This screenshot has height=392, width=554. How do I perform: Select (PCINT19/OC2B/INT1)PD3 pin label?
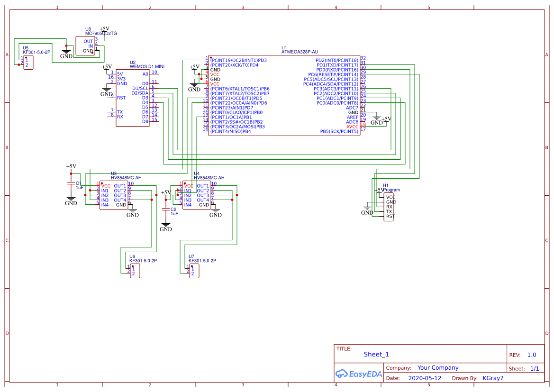point(238,61)
